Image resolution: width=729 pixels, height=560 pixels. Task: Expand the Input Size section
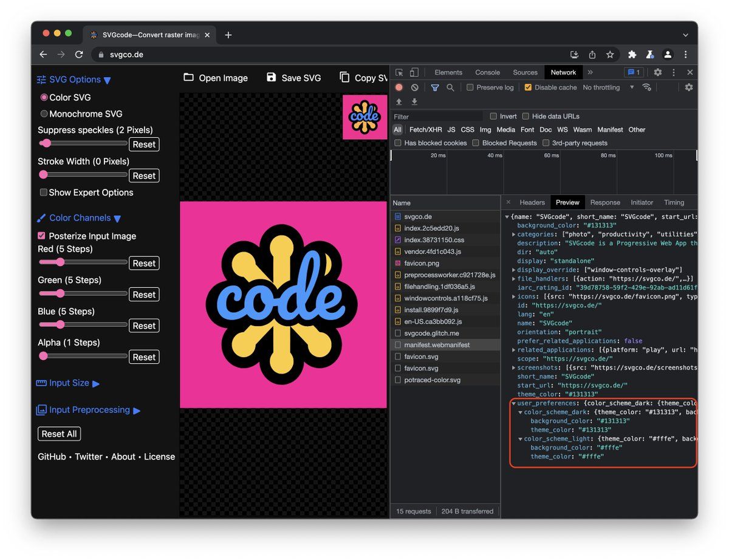[x=68, y=383]
